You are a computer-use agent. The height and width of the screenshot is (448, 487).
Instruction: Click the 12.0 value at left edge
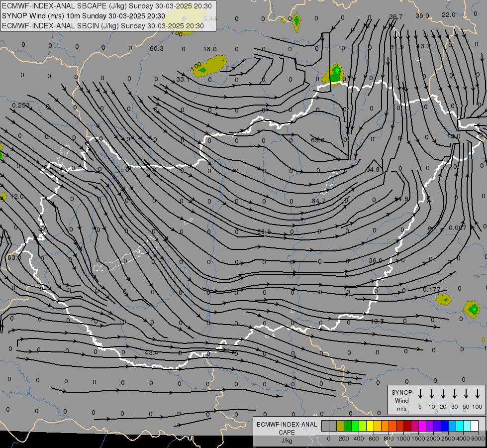17,197
